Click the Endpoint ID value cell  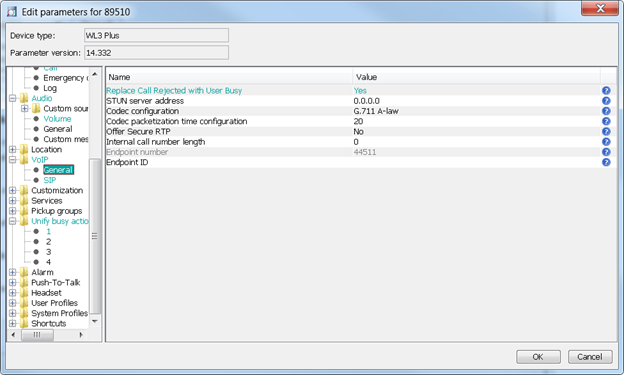click(476, 162)
